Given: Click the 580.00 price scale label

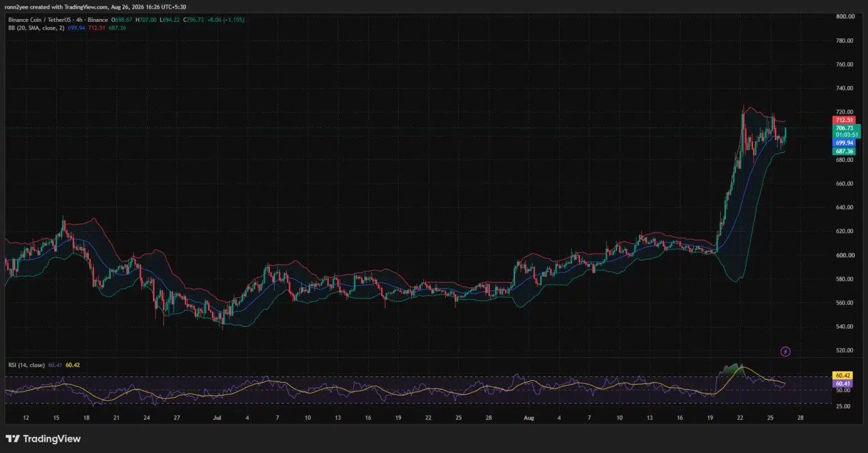Looking at the screenshot, I should point(844,279).
